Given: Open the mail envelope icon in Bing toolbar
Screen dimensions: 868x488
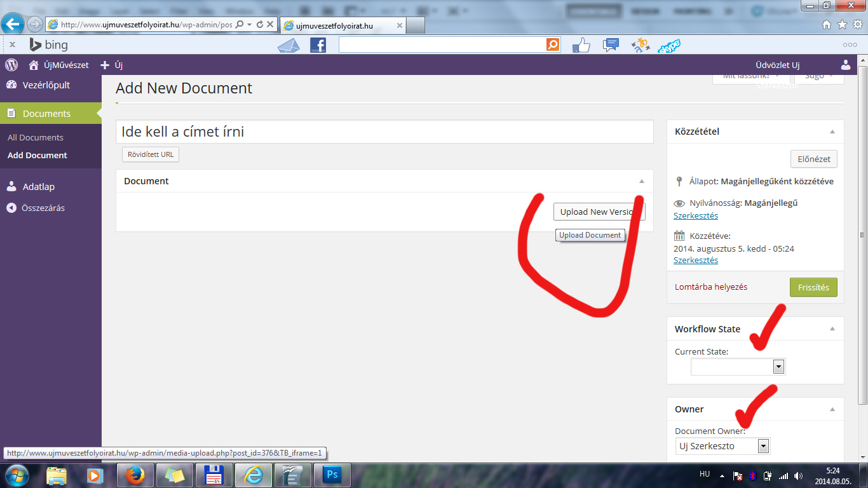Looking at the screenshot, I should coord(288,45).
